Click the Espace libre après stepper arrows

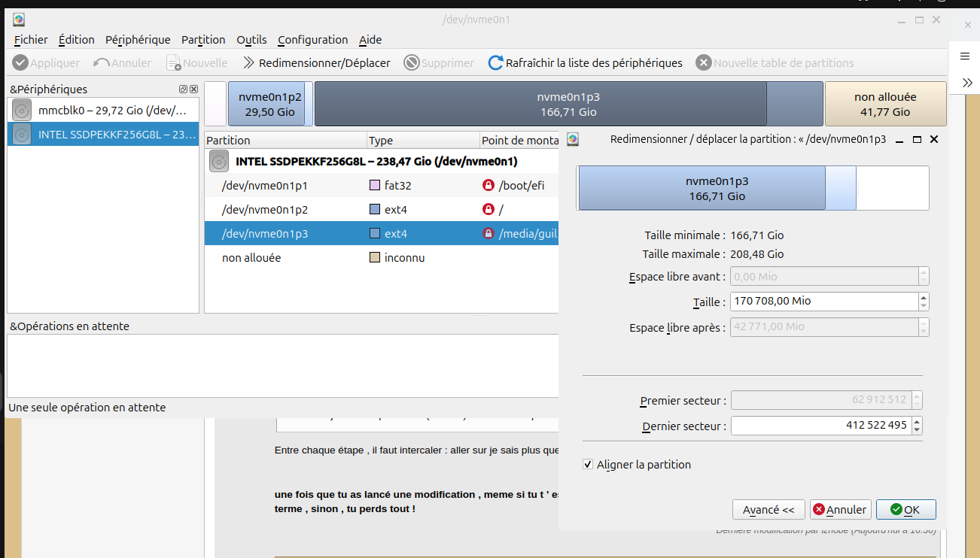point(924,327)
